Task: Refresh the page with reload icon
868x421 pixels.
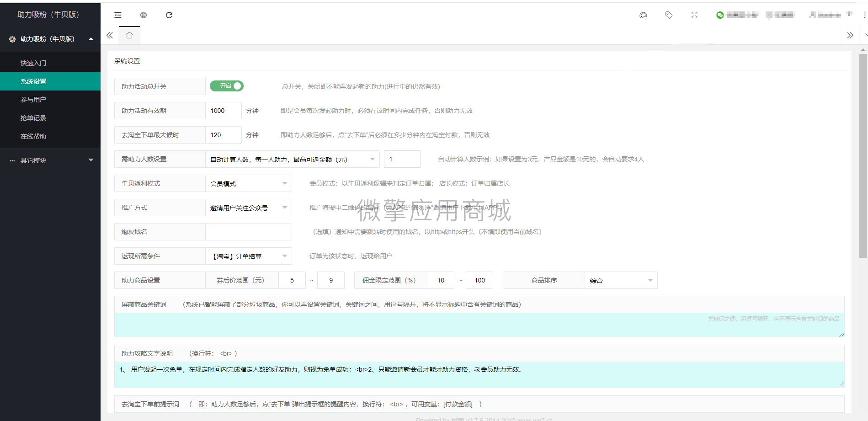Action: click(169, 15)
